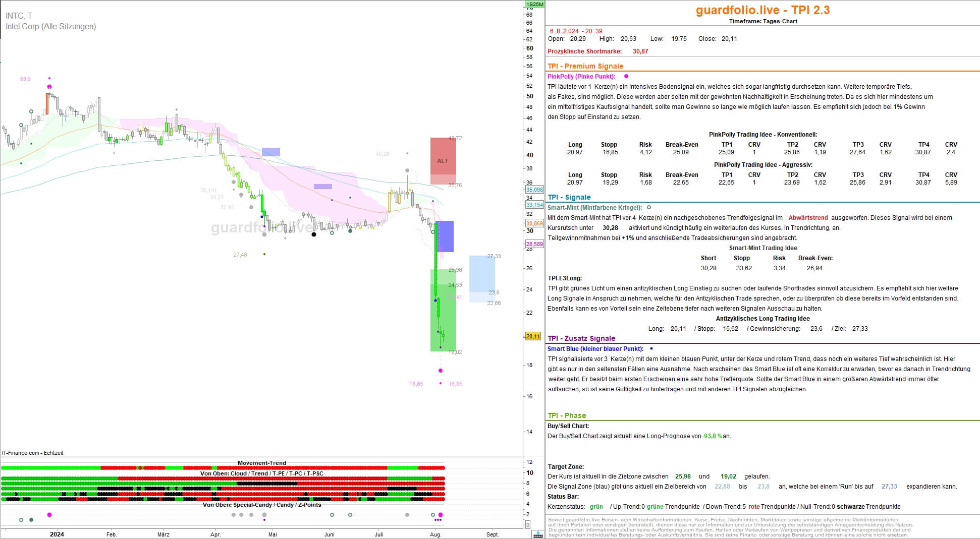Click the guardfolio.live - TPI 2.3 heading

point(763,10)
